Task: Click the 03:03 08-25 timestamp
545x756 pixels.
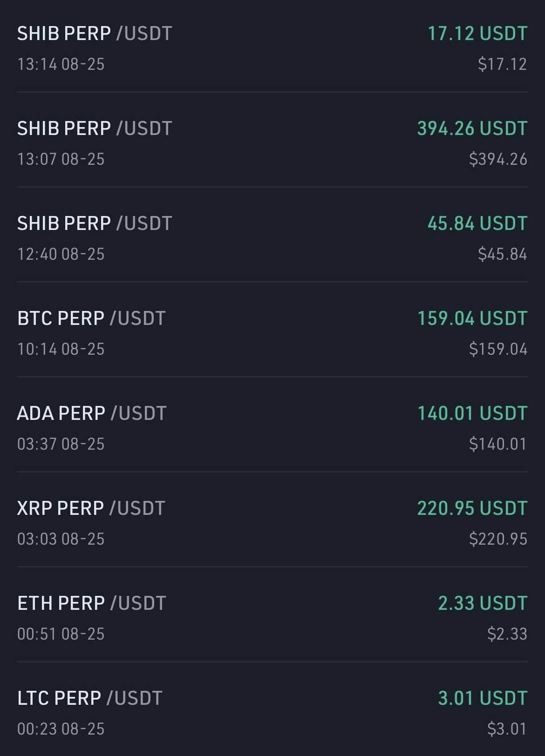Action: point(61,539)
